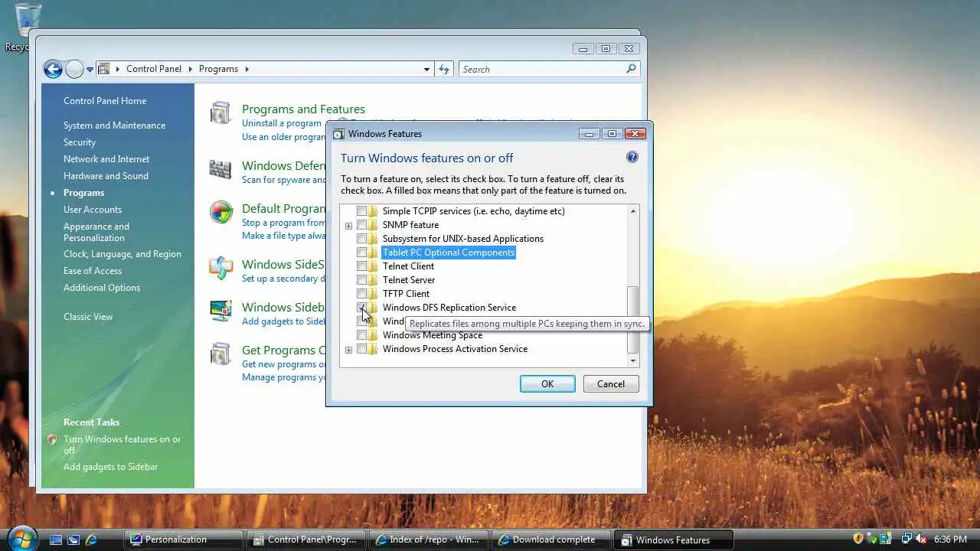
Task: Tick the Telnet Server checkbox
Action: [x=361, y=280]
